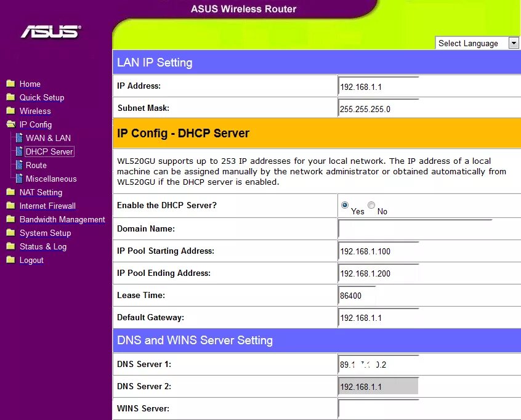The height and width of the screenshot is (420, 521).
Task: Click the Lease Time field
Action: pos(357,296)
